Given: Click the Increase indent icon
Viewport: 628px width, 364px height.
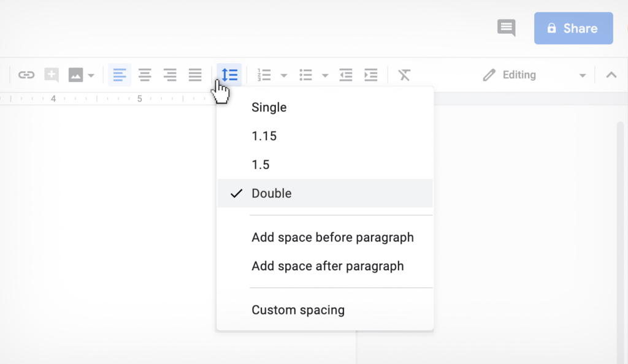Looking at the screenshot, I should [370, 74].
